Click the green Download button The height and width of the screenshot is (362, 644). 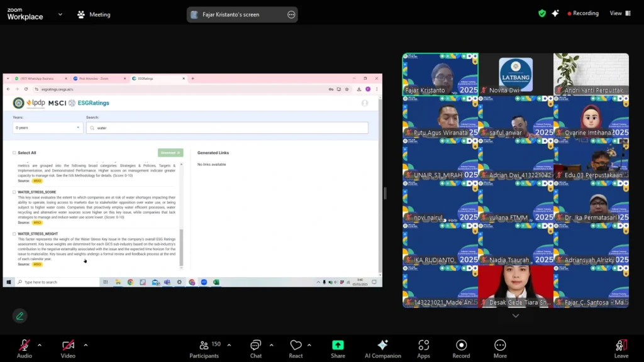click(x=170, y=153)
